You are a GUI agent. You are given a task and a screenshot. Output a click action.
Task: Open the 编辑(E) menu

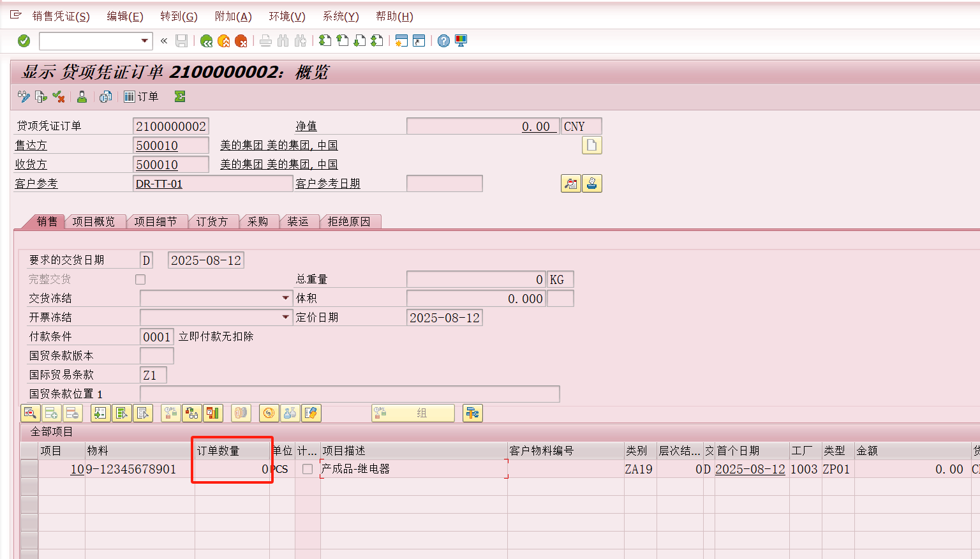click(124, 16)
